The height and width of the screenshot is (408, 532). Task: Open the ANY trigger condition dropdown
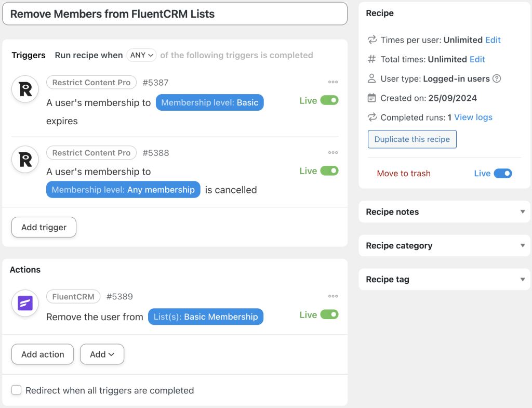tap(141, 55)
